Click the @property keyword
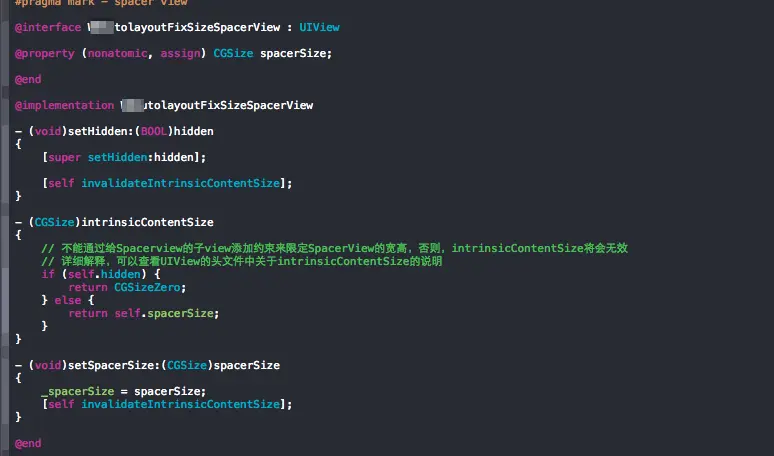Image resolution: width=774 pixels, height=456 pixels. [44, 54]
